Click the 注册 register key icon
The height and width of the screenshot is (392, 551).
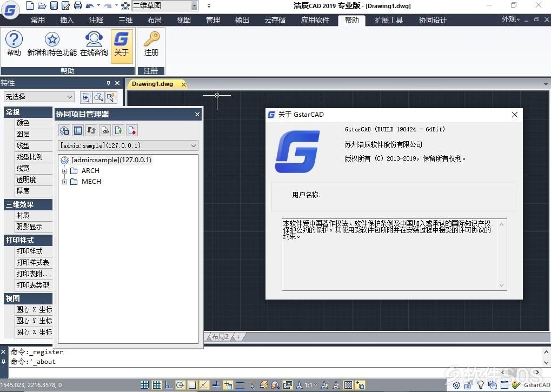coord(151,44)
